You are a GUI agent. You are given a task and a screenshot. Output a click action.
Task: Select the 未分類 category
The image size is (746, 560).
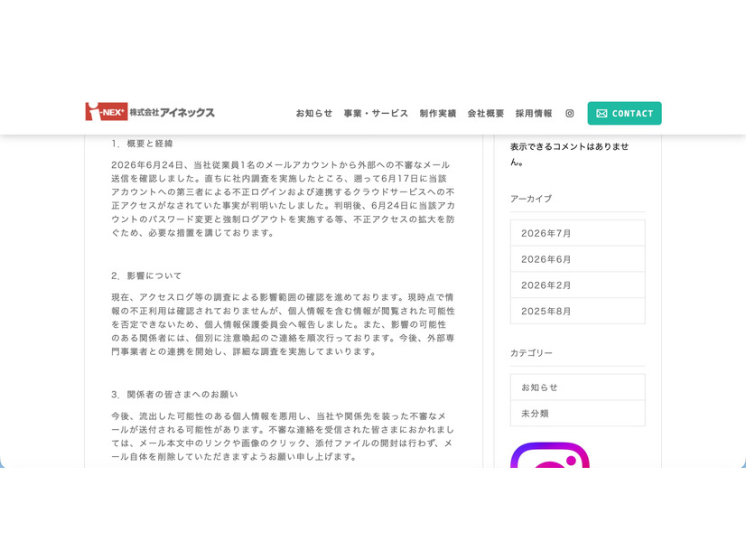click(x=578, y=414)
